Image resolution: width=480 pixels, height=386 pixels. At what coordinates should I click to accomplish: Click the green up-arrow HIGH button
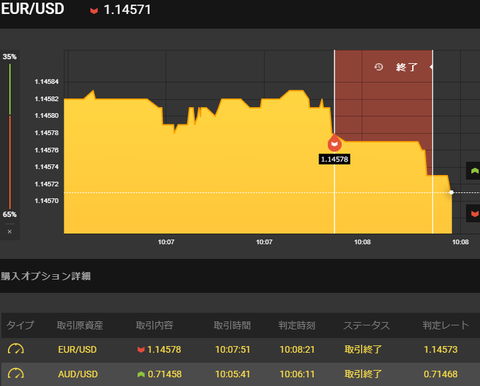[x=473, y=171]
